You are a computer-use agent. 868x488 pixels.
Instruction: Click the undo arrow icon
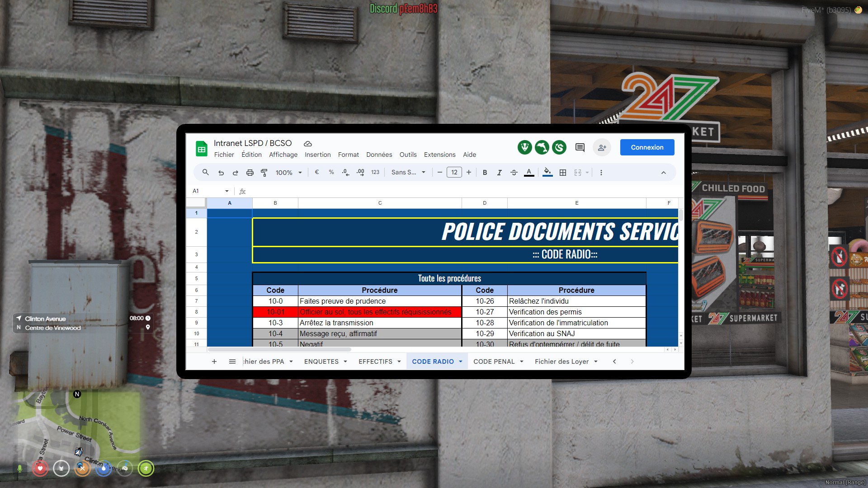(221, 173)
